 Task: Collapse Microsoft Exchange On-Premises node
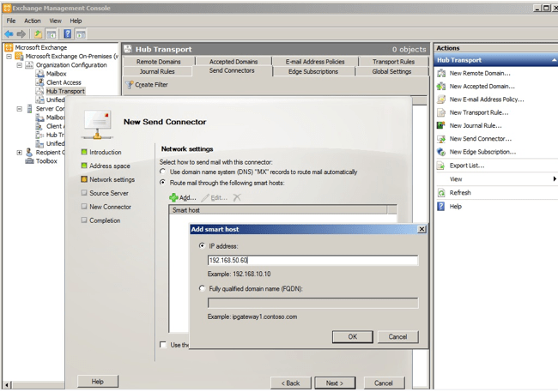click(9, 57)
